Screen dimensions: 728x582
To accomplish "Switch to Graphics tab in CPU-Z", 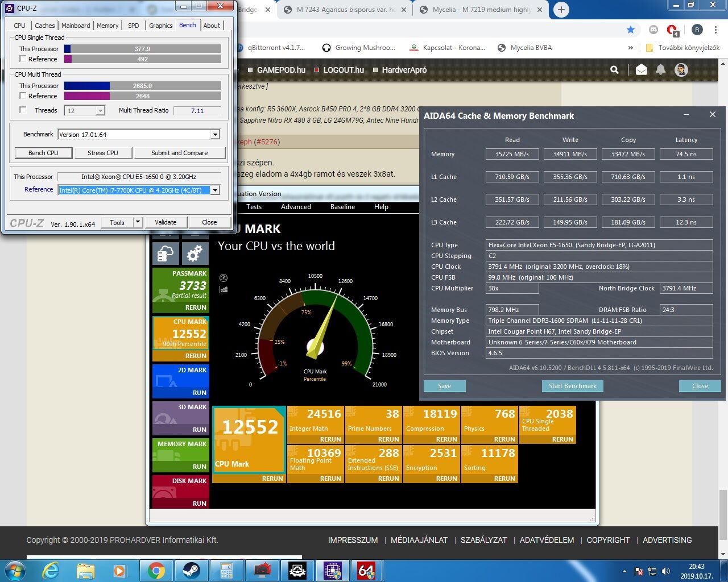I will click(x=160, y=26).
